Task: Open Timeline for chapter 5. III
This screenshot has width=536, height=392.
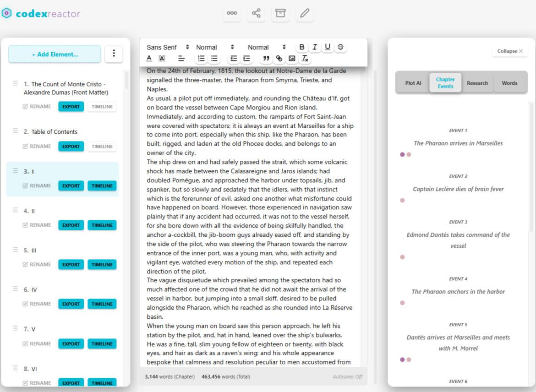Action: [102, 265]
